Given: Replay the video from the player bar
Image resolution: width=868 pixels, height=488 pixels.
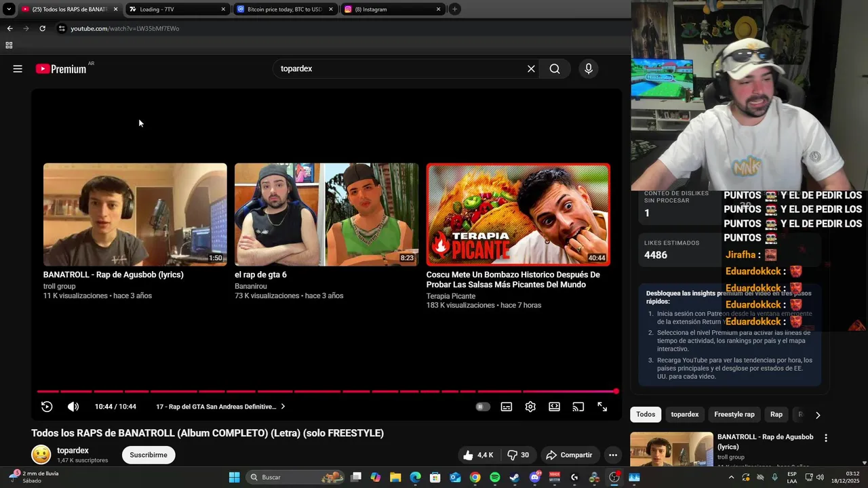Looking at the screenshot, I should pos(47,407).
